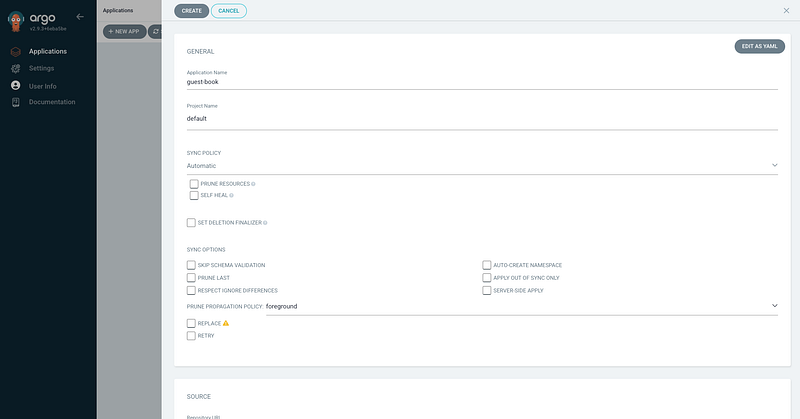This screenshot has width=800, height=419.
Task: Check Apply Out of Sync Only
Action: click(x=487, y=278)
